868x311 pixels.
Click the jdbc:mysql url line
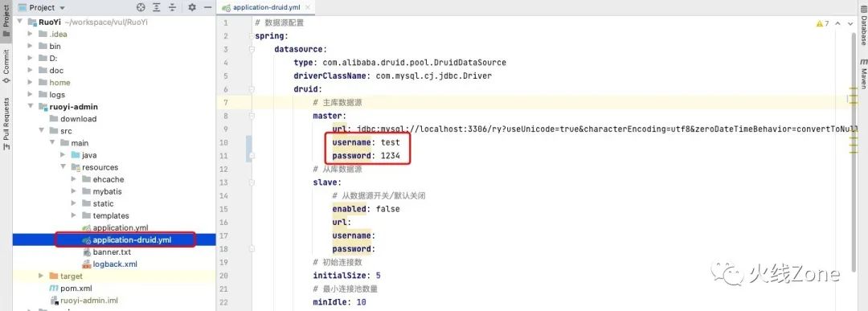595,129
